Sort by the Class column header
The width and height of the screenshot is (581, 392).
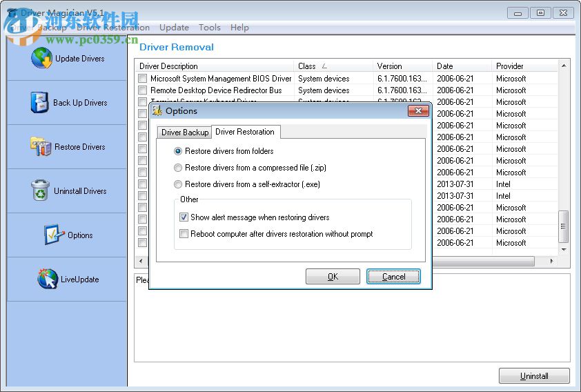point(333,66)
